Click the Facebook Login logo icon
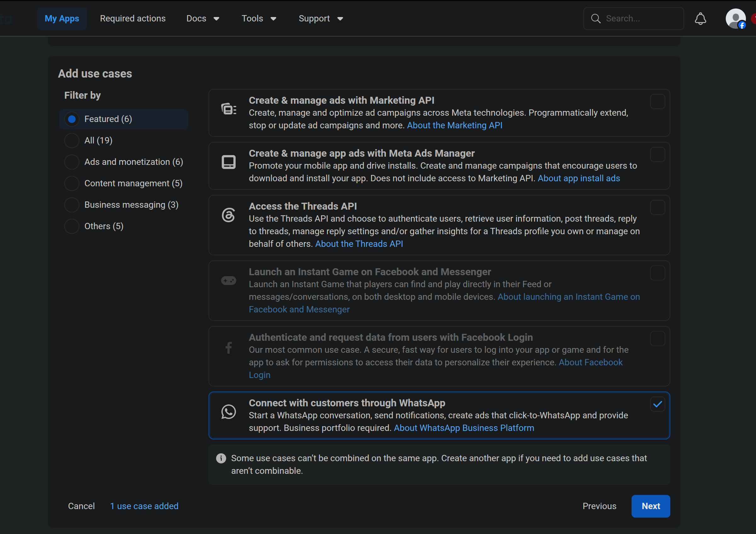The height and width of the screenshot is (534, 756). click(228, 348)
